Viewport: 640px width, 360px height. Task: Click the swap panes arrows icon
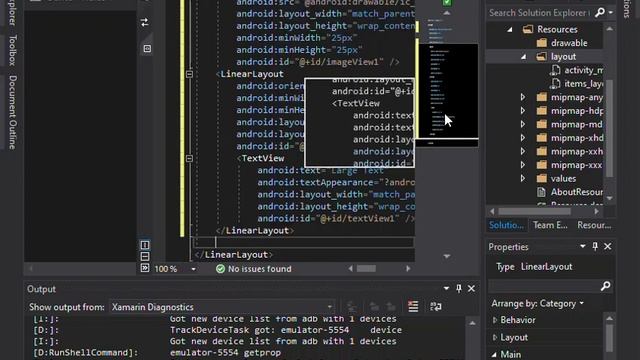144,22
